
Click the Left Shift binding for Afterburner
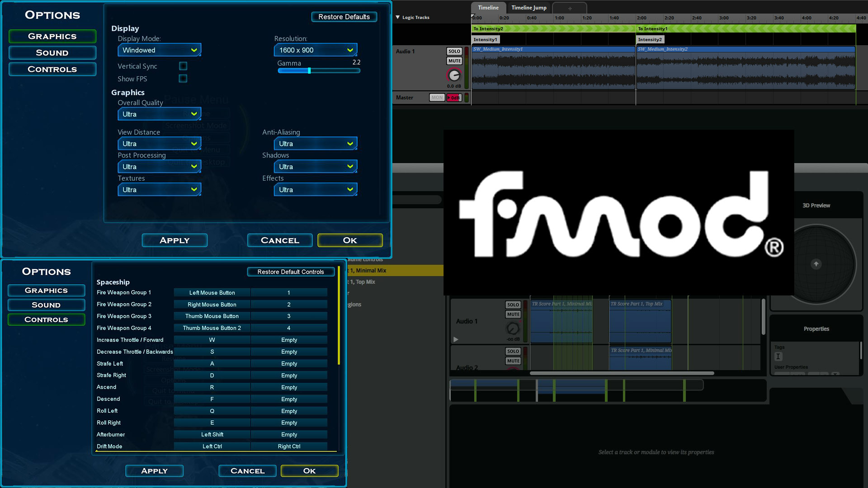212,435
